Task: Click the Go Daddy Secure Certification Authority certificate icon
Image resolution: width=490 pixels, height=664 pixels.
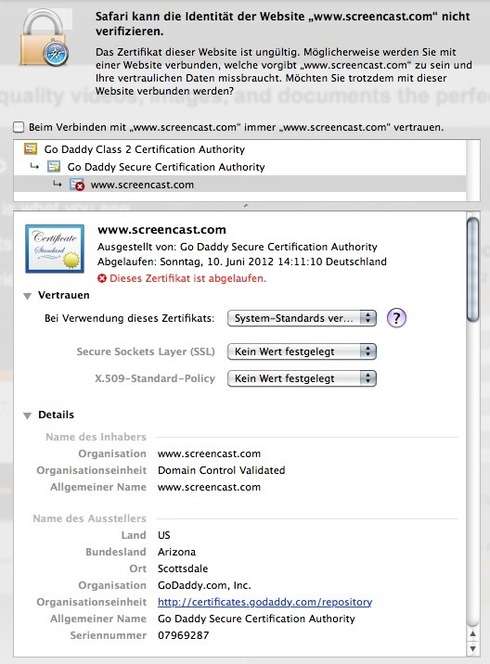Action: coord(53,166)
